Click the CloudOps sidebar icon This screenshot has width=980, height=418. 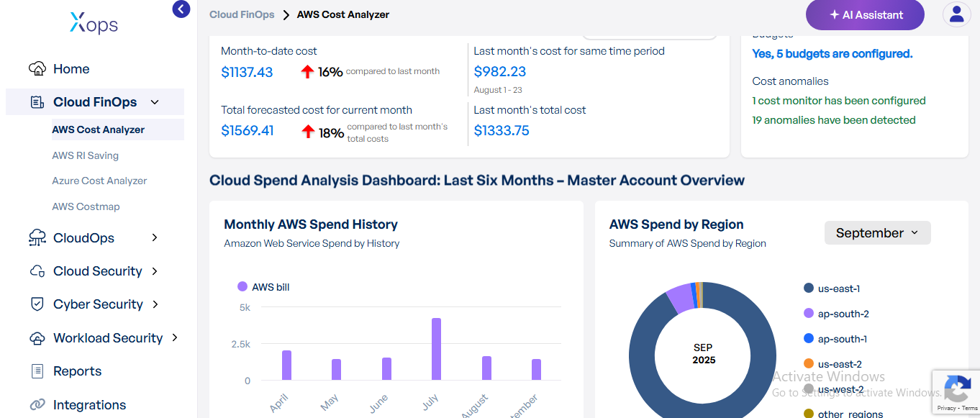click(x=37, y=238)
